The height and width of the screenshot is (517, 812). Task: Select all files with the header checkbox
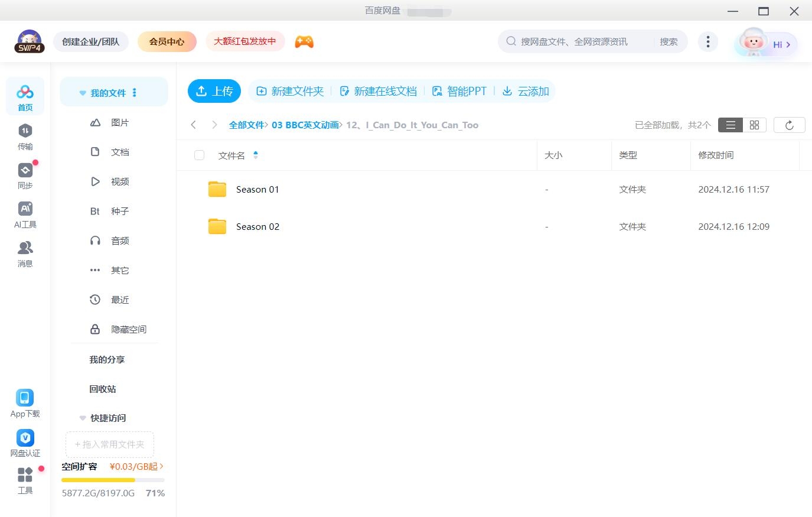(x=199, y=155)
